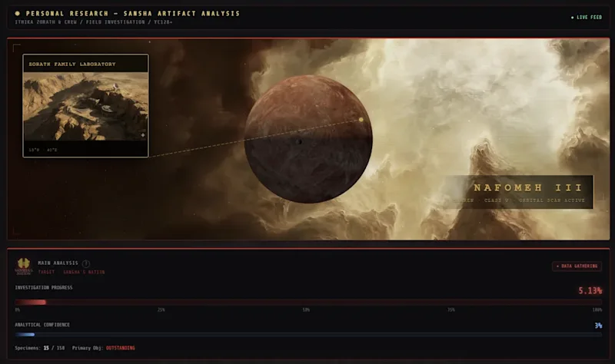
Task: Select the Nafomeh III planet label
Action: pos(528,187)
